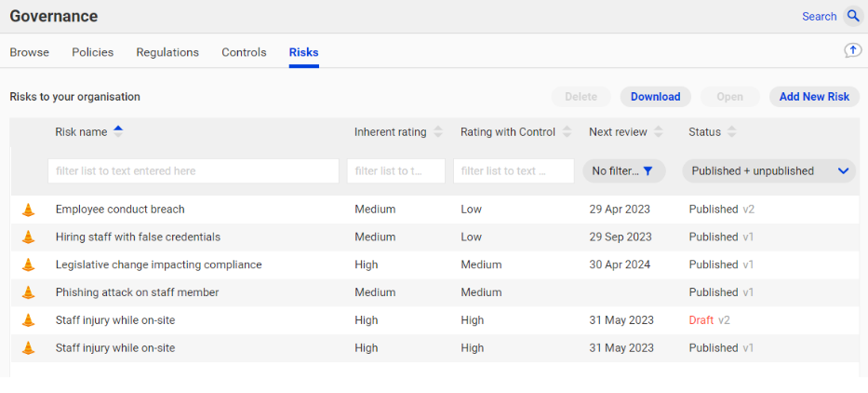Switch to the Policies tab
The height and width of the screenshot is (393, 868).
(x=92, y=52)
